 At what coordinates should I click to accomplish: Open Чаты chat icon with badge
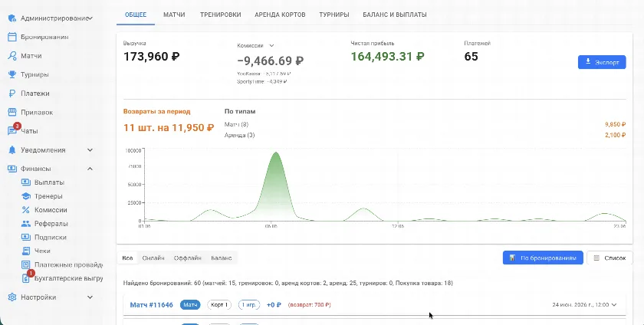tap(12, 130)
